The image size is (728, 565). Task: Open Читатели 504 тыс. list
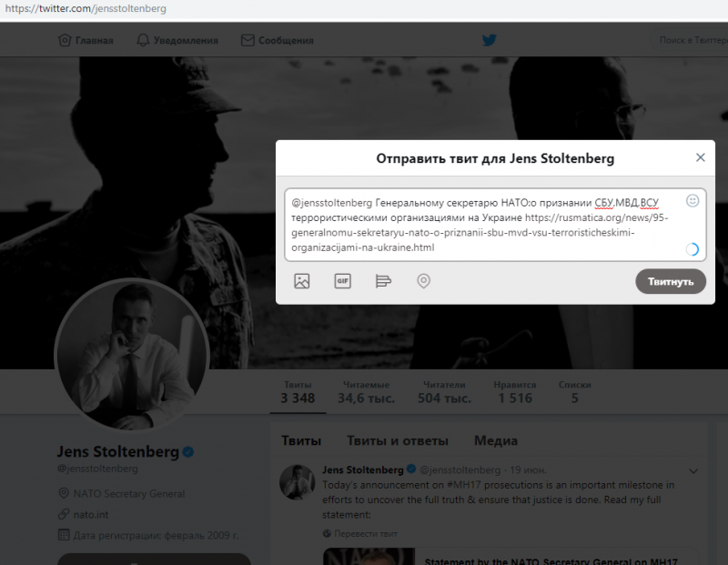click(444, 392)
